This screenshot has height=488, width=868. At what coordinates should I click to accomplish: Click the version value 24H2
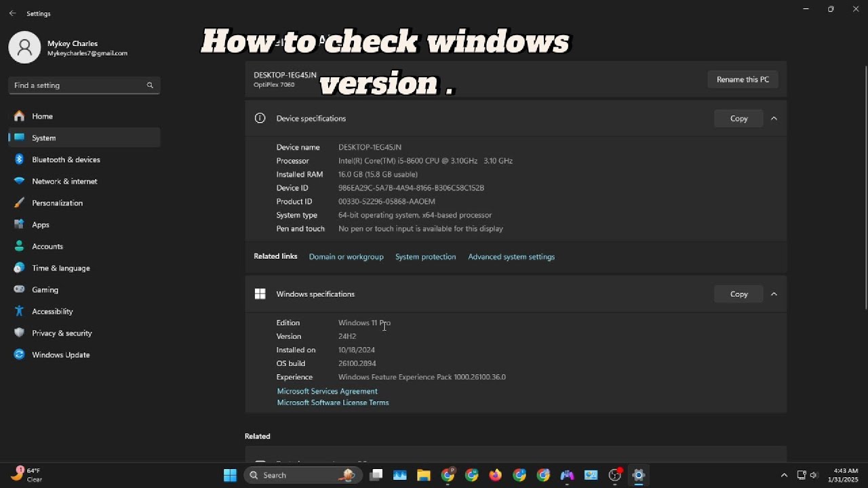click(x=347, y=336)
